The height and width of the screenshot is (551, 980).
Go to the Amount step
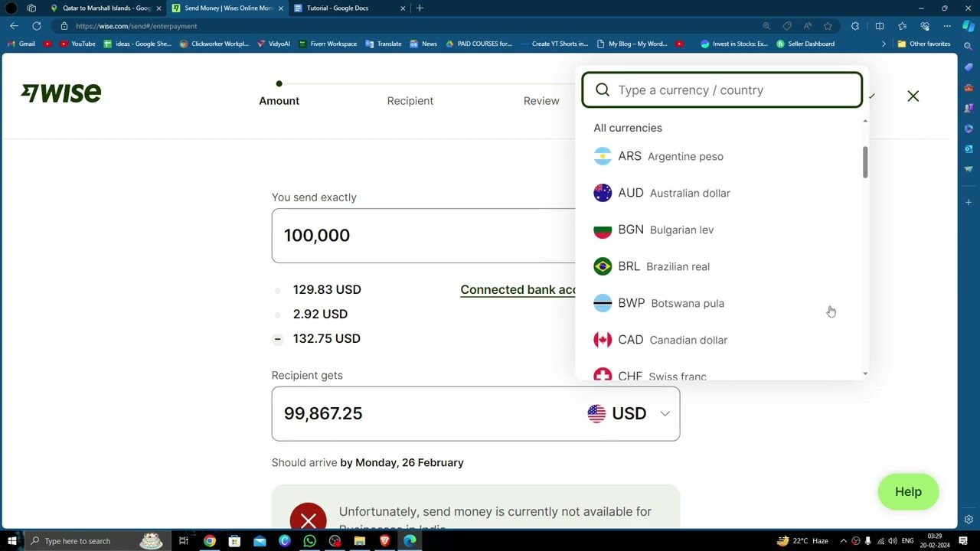point(279,101)
